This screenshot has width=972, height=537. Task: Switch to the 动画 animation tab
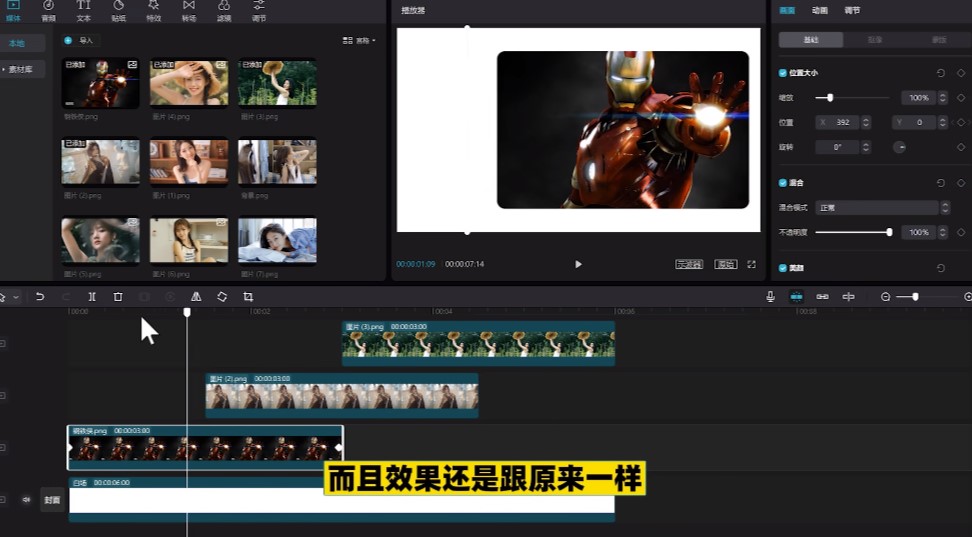(x=820, y=11)
